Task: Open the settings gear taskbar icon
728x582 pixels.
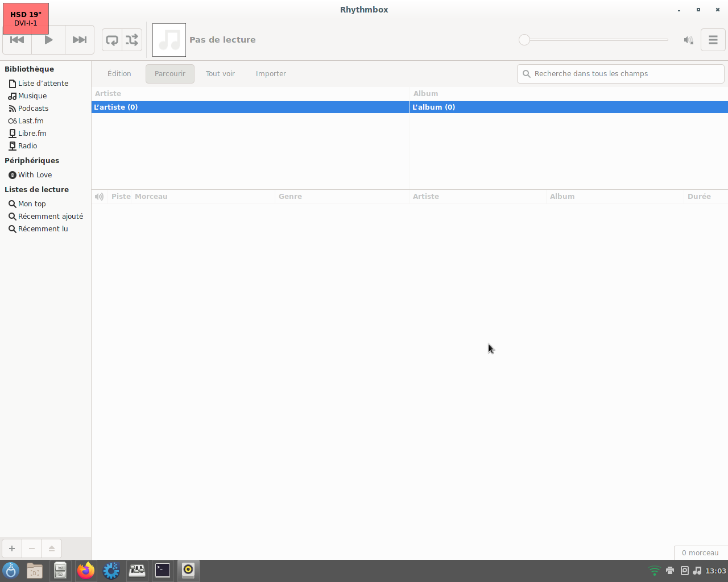Action: click(x=111, y=570)
